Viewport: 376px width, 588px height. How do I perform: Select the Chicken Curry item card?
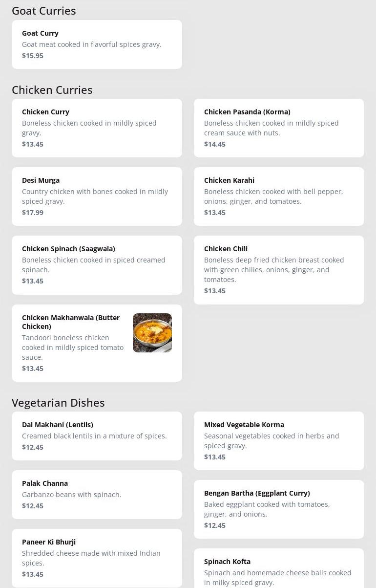pyautogui.click(x=97, y=128)
